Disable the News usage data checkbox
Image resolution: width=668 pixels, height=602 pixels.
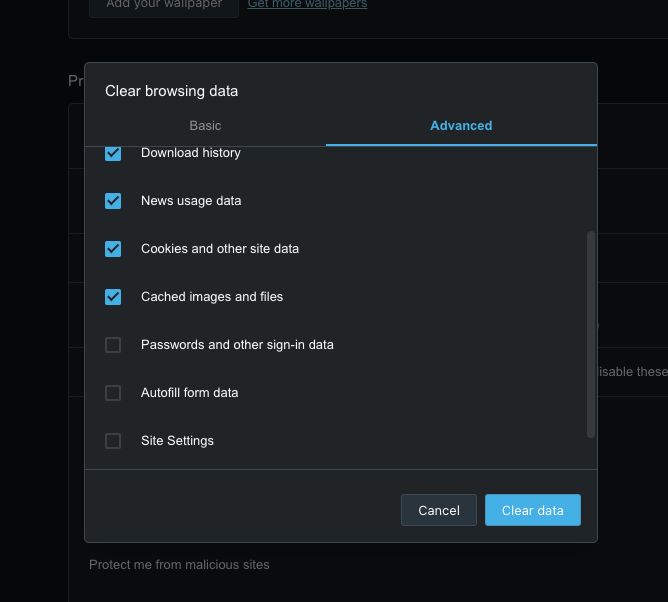tap(113, 201)
